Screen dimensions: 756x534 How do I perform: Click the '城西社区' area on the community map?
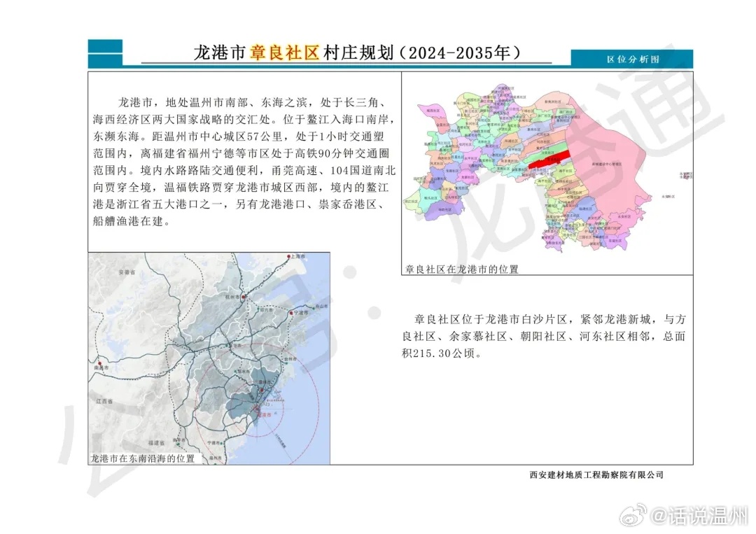[433, 111]
